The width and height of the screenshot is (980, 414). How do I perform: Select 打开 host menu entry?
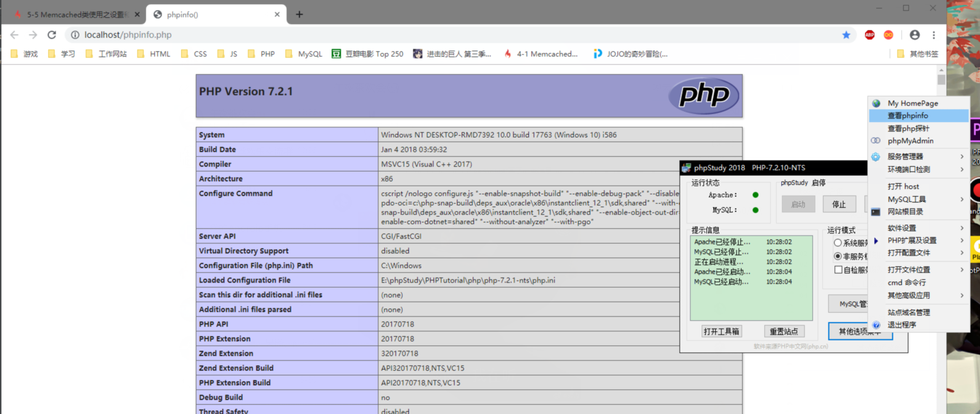pyautogui.click(x=918, y=186)
